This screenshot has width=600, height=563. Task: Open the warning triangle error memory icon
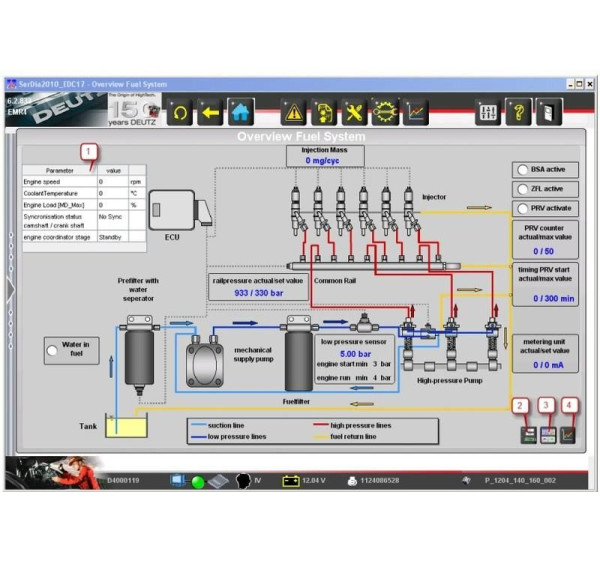[x=295, y=111]
